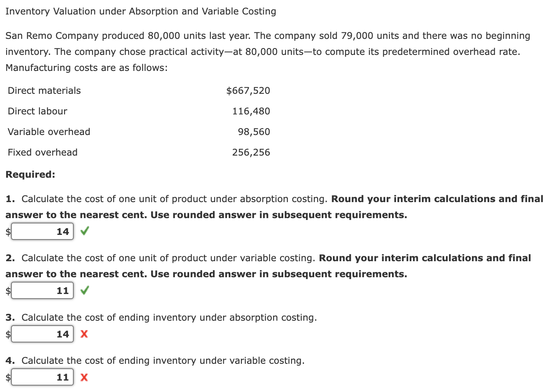549x392 pixels.
Task: Select the Fixed overhead amount 256,256
Action: (x=251, y=152)
